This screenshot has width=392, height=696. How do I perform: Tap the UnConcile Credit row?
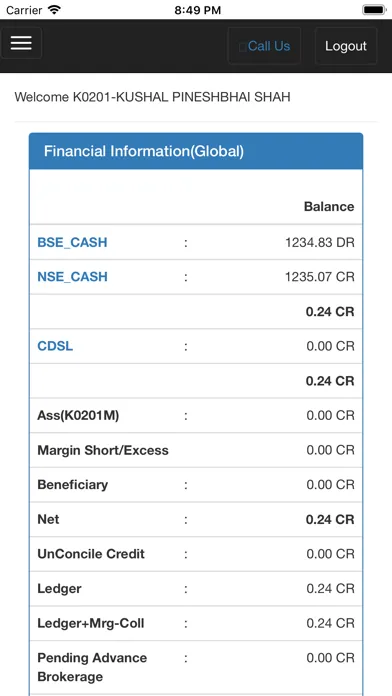[x=196, y=554]
